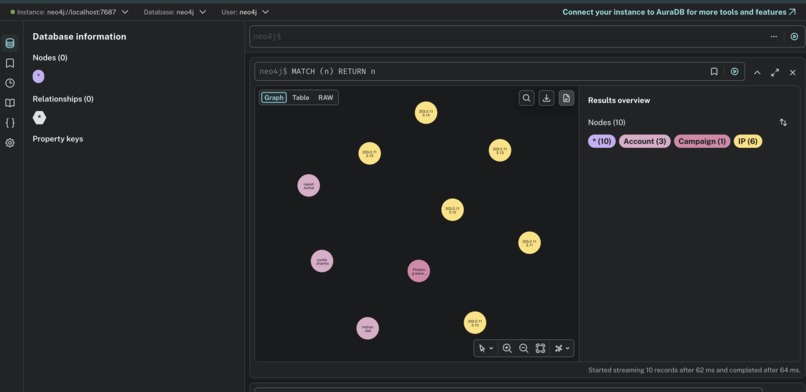806x392 pixels.
Task: Open the query history clock icon
Action: 10,83
